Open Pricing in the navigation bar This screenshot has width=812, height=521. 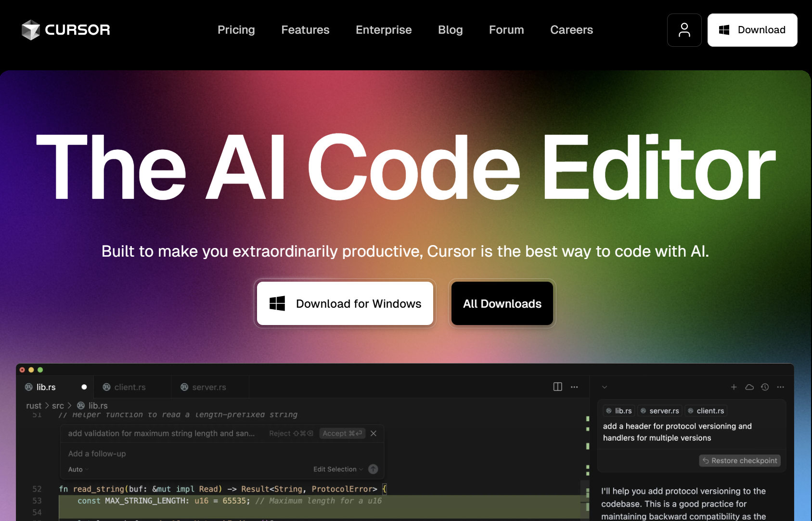pos(236,30)
